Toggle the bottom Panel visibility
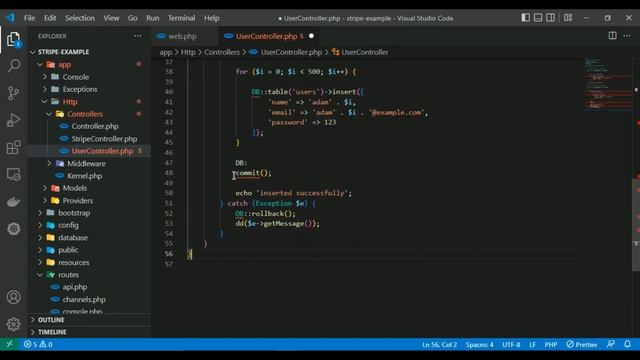 click(538, 18)
